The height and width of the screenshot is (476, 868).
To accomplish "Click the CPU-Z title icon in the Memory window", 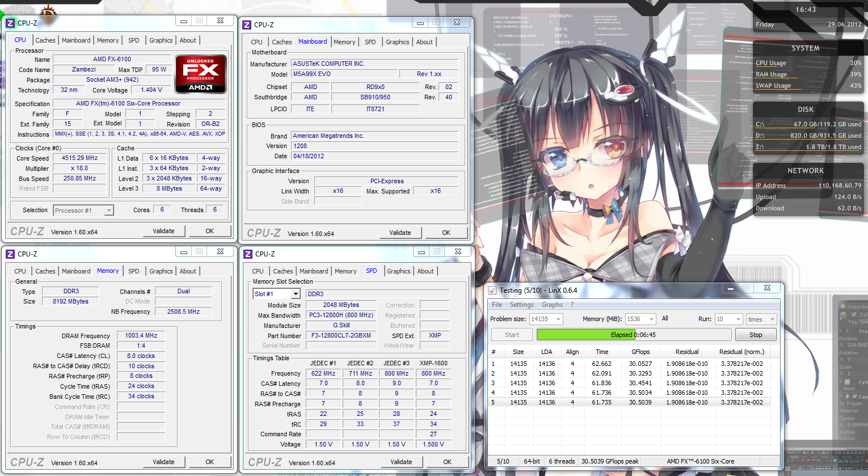I will click(x=10, y=254).
